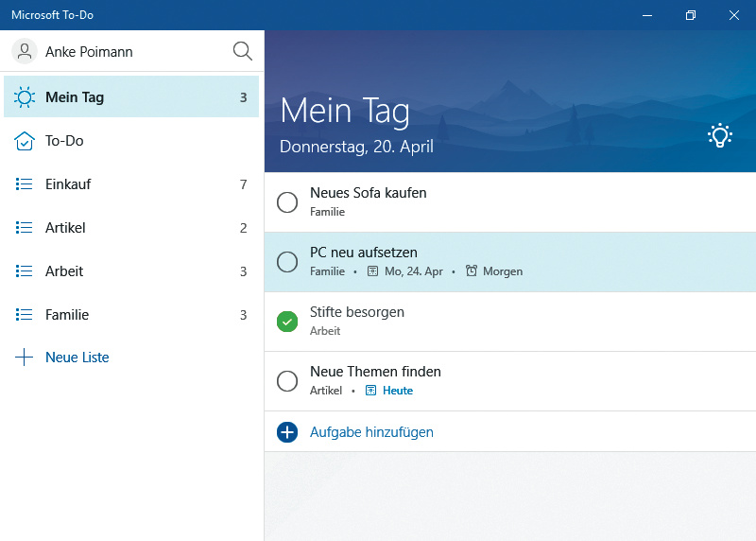Image resolution: width=756 pixels, height=541 pixels.
Task: Click the sun icon for Mein Tag
Action: (25, 97)
